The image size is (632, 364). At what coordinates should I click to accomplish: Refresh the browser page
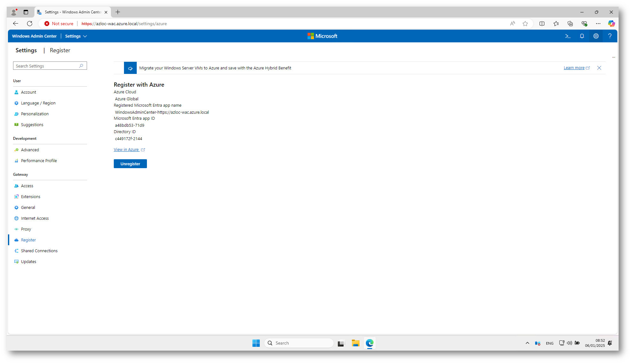point(30,24)
